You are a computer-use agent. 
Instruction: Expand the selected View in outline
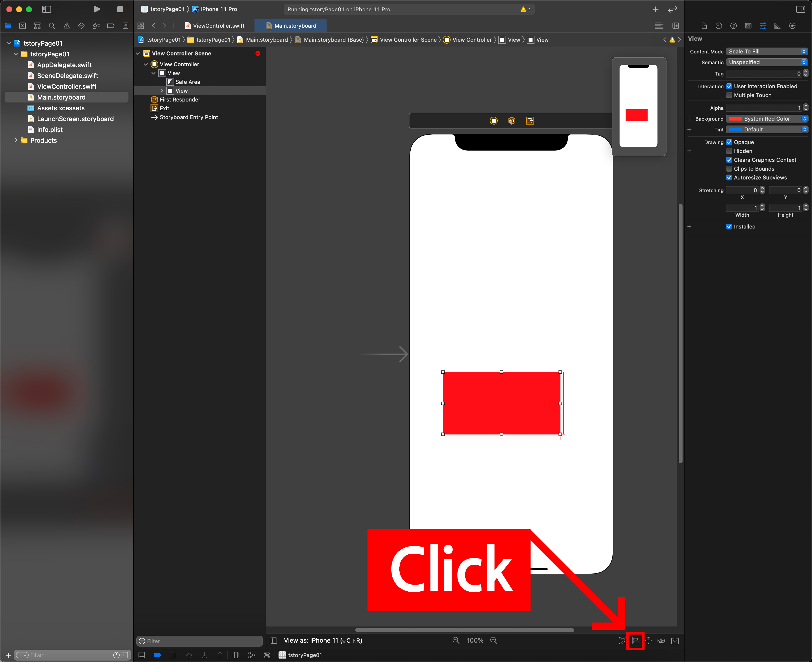coord(162,91)
